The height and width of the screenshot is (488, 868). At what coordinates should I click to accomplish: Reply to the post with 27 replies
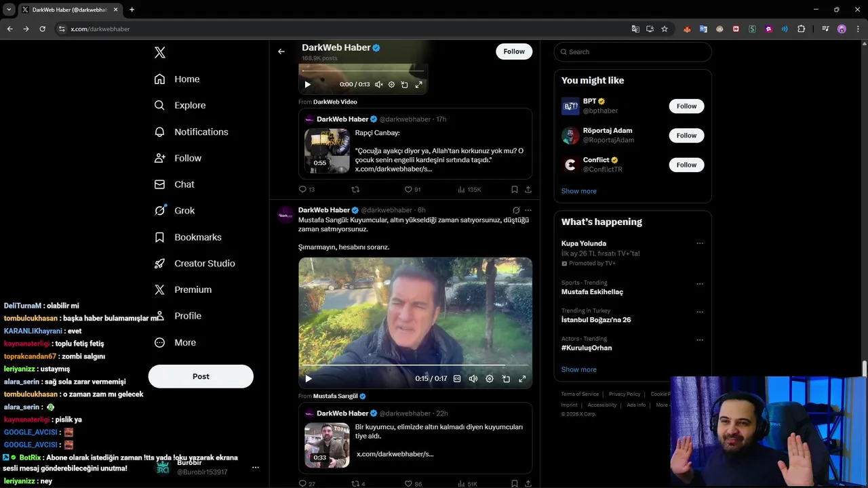click(307, 484)
